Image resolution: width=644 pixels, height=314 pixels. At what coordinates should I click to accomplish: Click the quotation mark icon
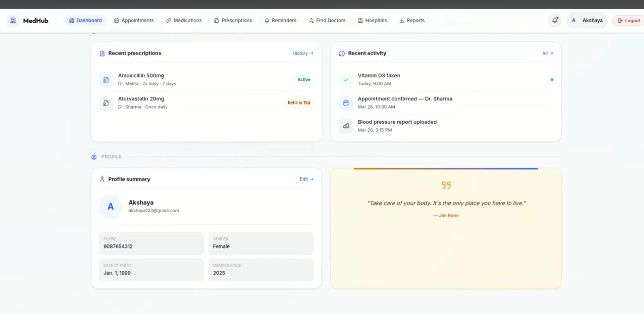(x=446, y=185)
